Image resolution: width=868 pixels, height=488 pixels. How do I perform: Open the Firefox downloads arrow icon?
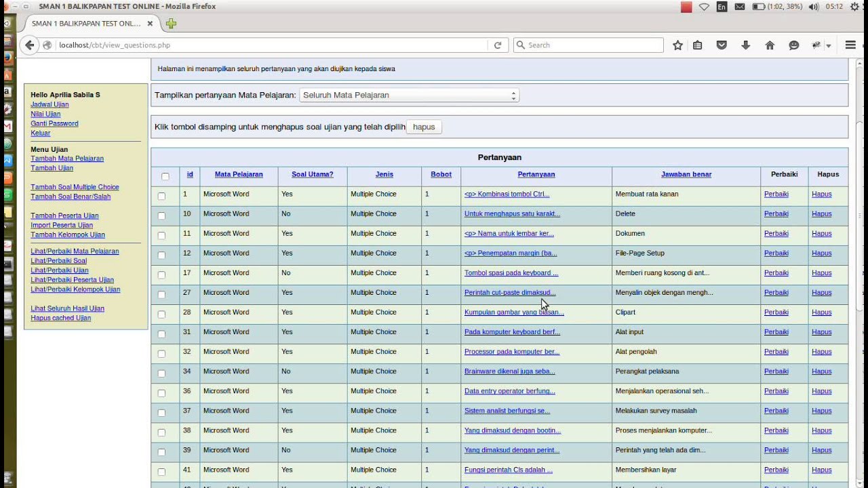point(746,45)
